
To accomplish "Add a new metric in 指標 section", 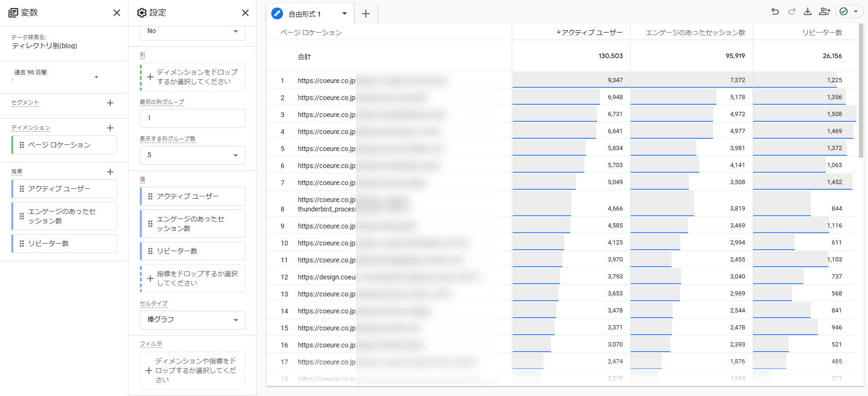I will (x=110, y=172).
